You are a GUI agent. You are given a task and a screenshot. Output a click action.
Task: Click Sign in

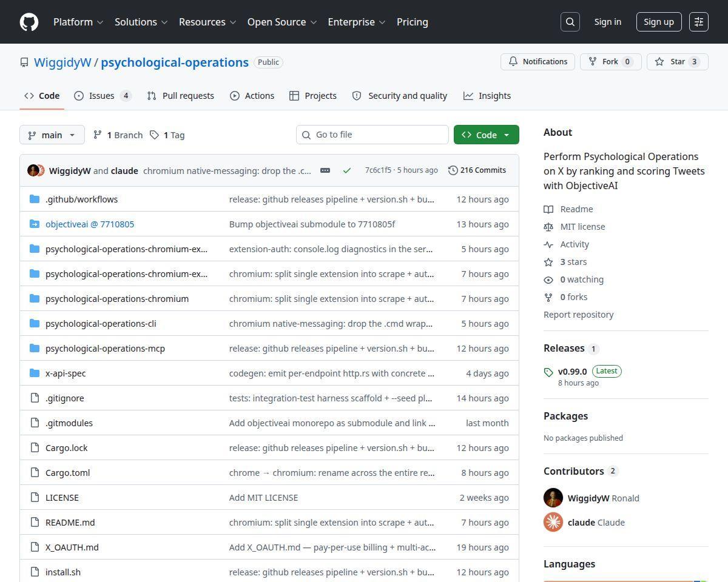click(x=608, y=22)
